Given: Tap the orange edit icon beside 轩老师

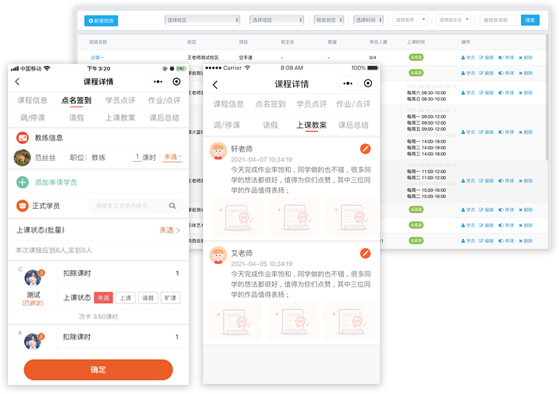Looking at the screenshot, I should (365, 149).
